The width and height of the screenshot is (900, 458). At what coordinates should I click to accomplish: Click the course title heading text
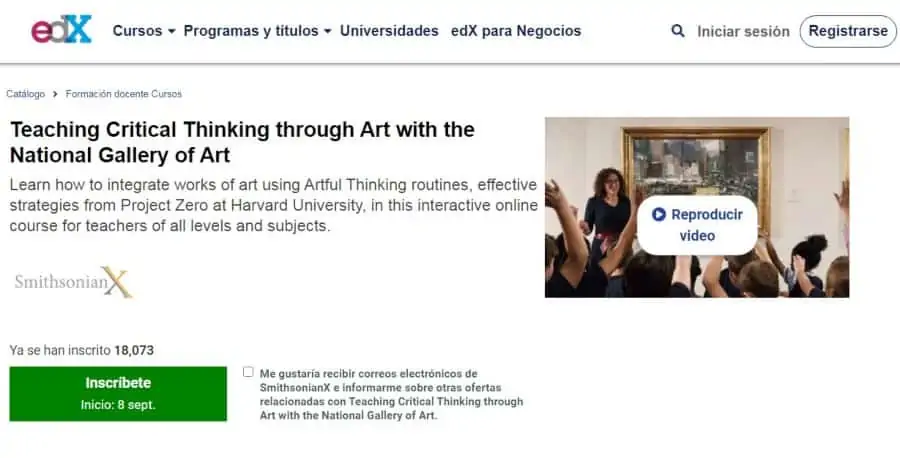coord(242,142)
